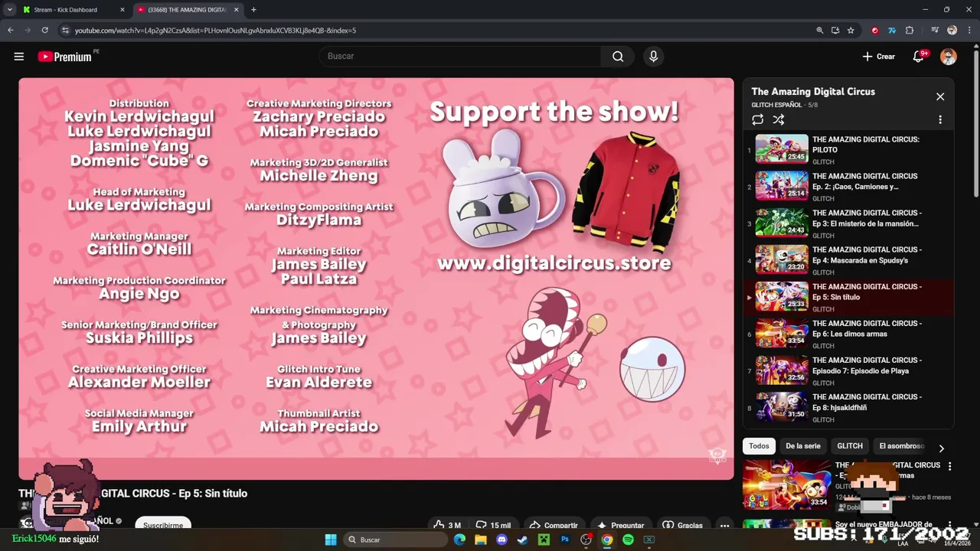The width and height of the screenshot is (980, 551).
Task: Open Discord from the taskbar
Action: point(501,540)
